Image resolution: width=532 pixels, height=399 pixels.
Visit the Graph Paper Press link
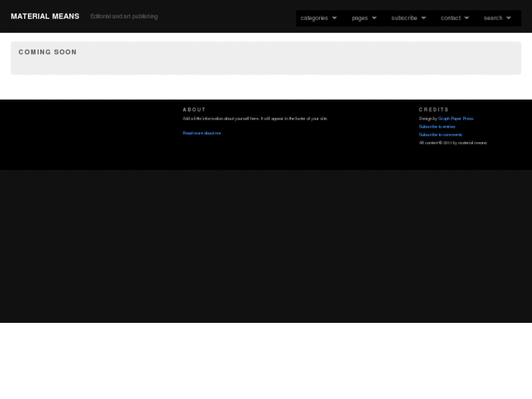456,119
